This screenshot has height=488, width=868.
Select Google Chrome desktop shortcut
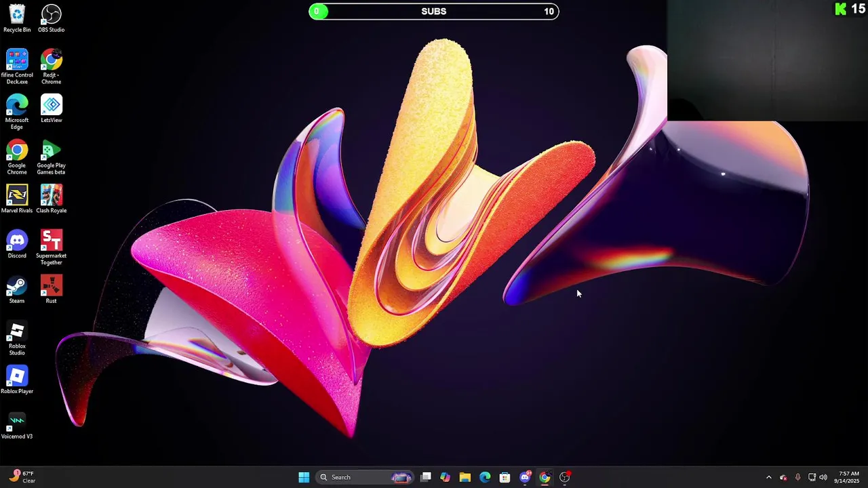[17, 157]
